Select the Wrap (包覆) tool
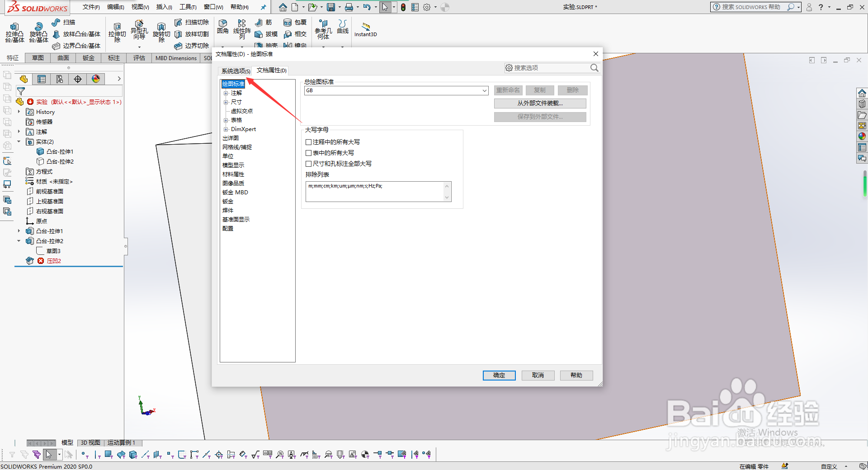Image resolution: width=868 pixels, height=470 pixels. (295, 22)
